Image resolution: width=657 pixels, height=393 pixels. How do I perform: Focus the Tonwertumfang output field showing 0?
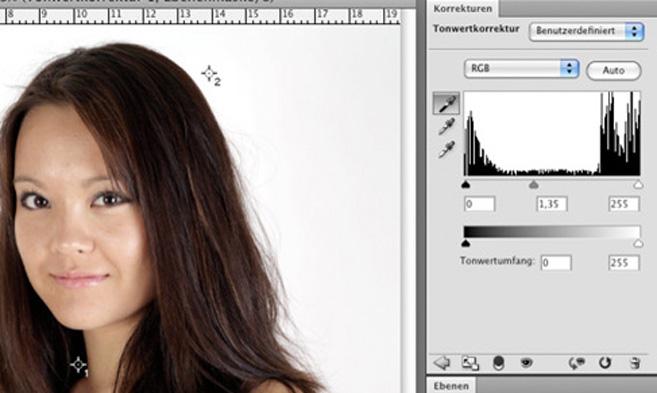[x=556, y=263]
